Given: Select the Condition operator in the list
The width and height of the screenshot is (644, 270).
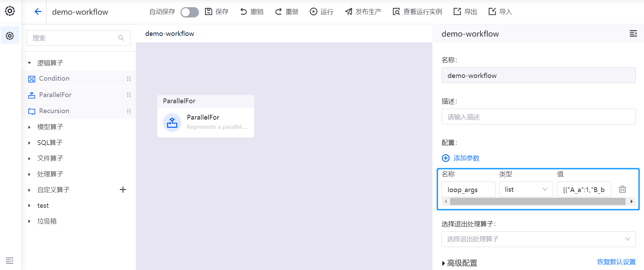Looking at the screenshot, I should coord(54,79).
